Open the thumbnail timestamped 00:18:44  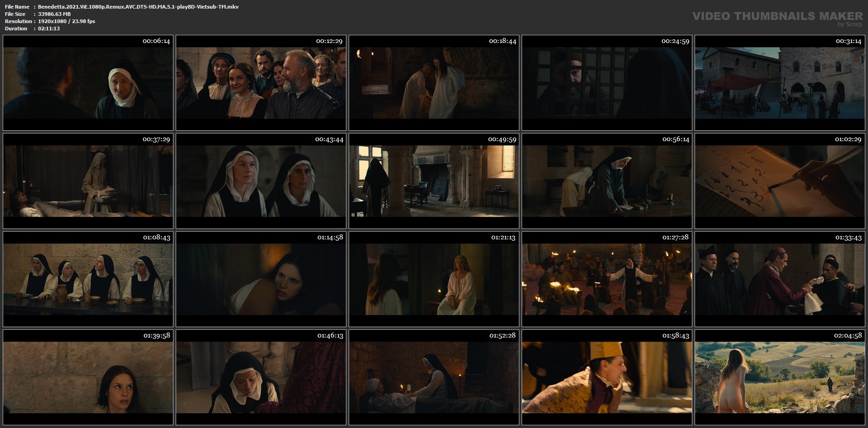point(434,83)
